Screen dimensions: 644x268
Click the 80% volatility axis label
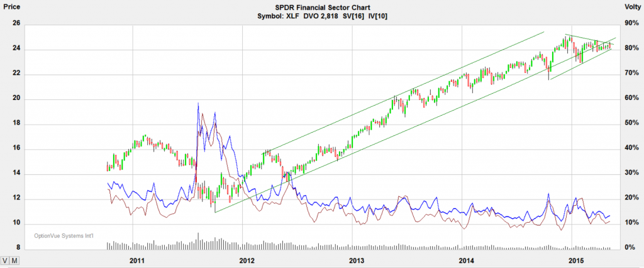(x=631, y=48)
